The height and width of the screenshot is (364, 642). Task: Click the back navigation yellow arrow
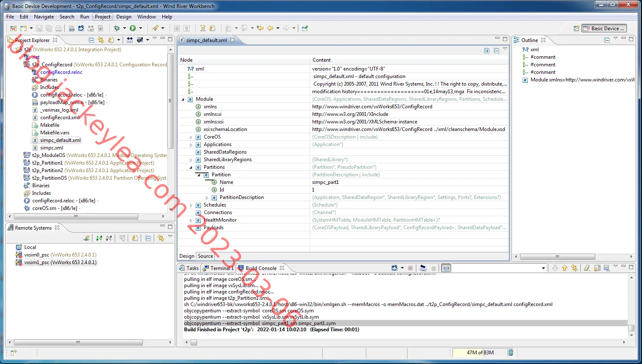point(270,28)
